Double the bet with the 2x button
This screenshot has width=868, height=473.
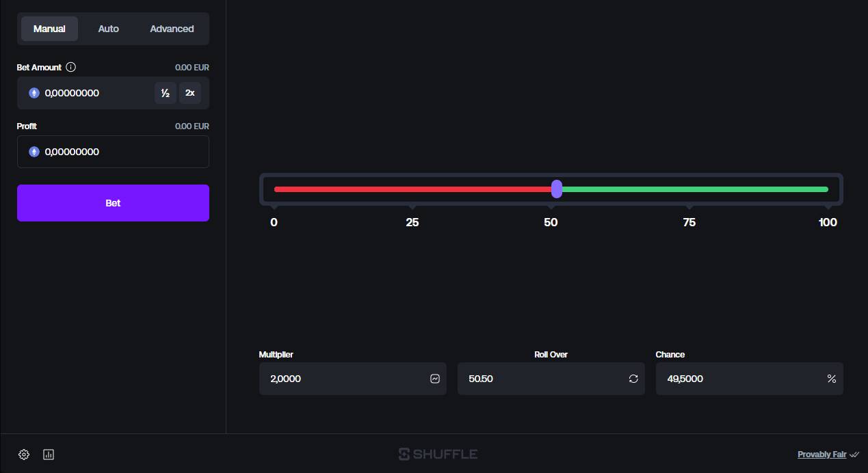(x=189, y=93)
